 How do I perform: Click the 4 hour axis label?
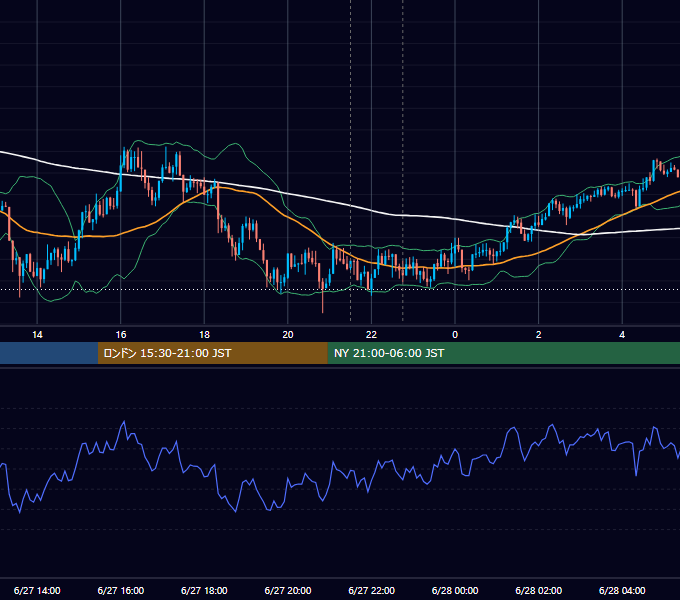[622, 335]
